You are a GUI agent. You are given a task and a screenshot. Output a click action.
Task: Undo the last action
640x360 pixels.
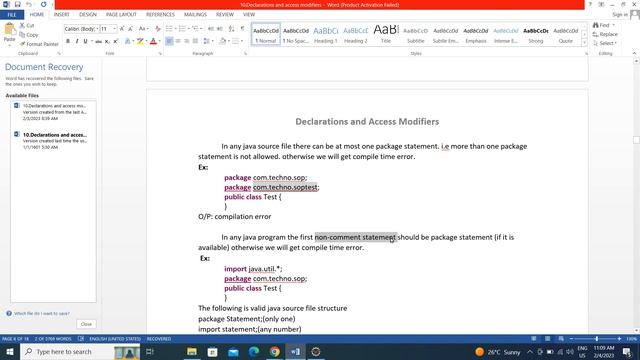[x=29, y=4]
